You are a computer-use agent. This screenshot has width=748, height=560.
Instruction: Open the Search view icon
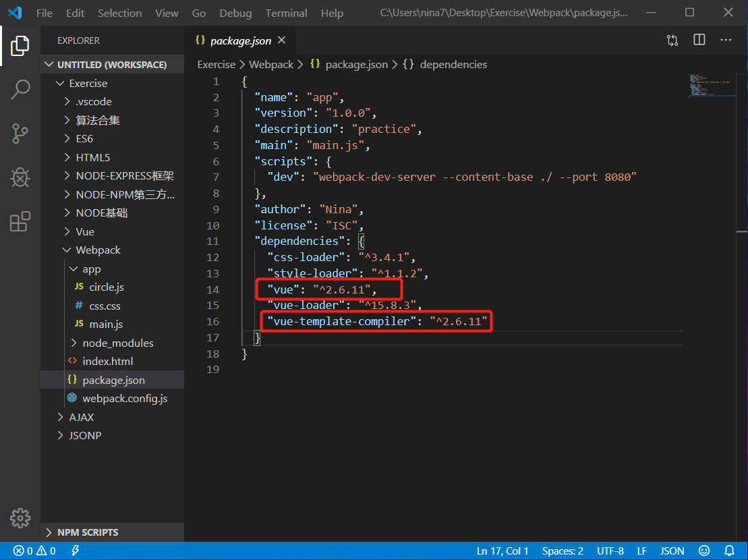(20, 89)
